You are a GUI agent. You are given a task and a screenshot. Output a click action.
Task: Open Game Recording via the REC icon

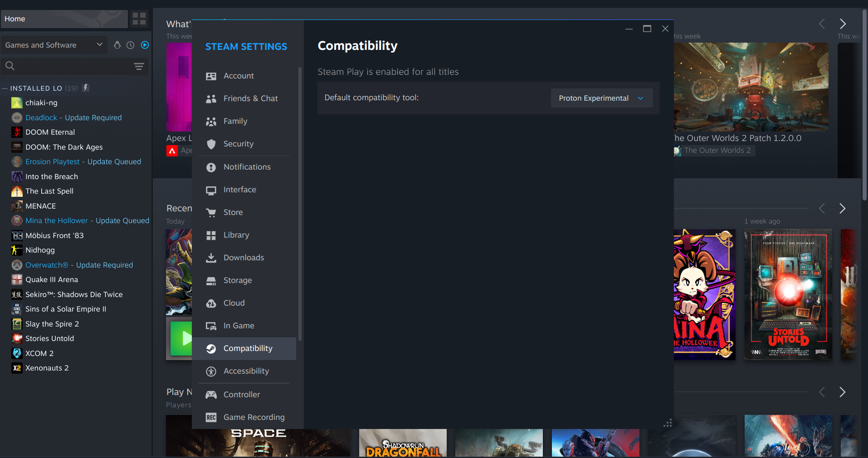[x=211, y=418]
